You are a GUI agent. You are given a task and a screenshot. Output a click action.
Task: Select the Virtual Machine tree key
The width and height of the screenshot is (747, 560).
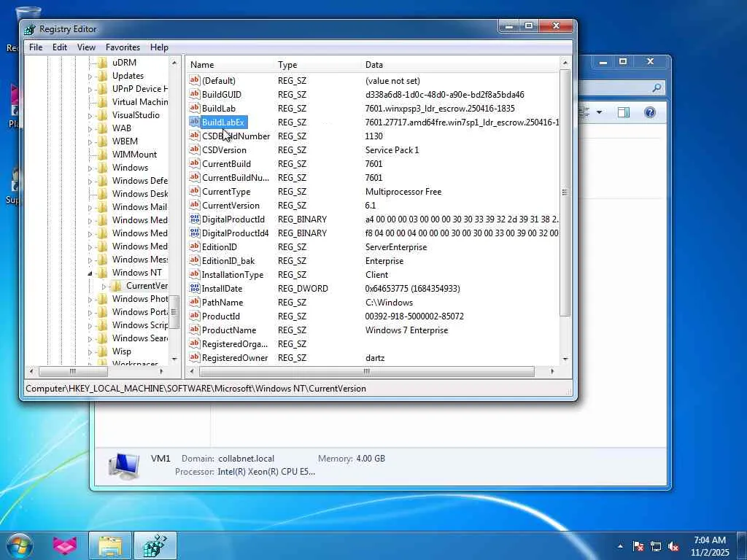139,102
